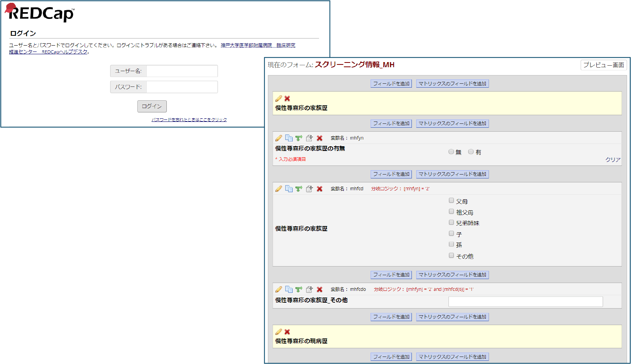This screenshot has width=631, height=364.
Task: Delete the mhfyn field with red X
Action: (319, 138)
